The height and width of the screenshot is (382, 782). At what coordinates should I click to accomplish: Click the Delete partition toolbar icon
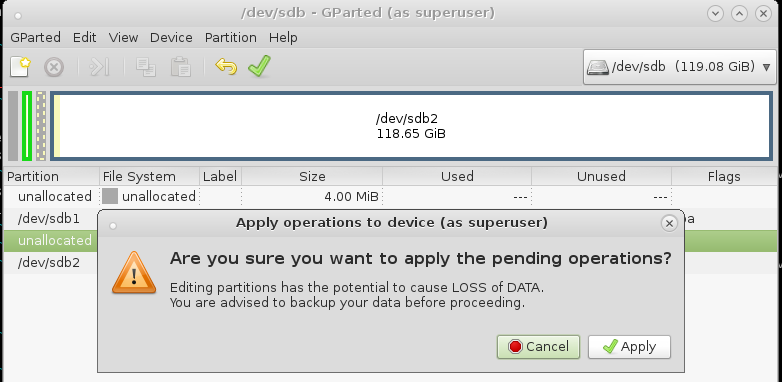[x=54, y=67]
